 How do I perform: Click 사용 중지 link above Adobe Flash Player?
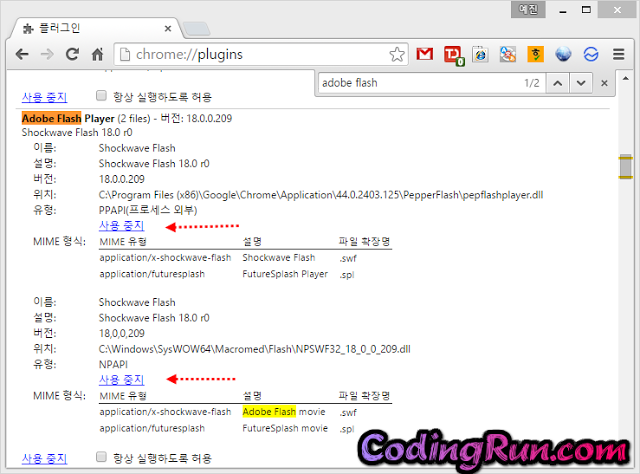click(44, 97)
